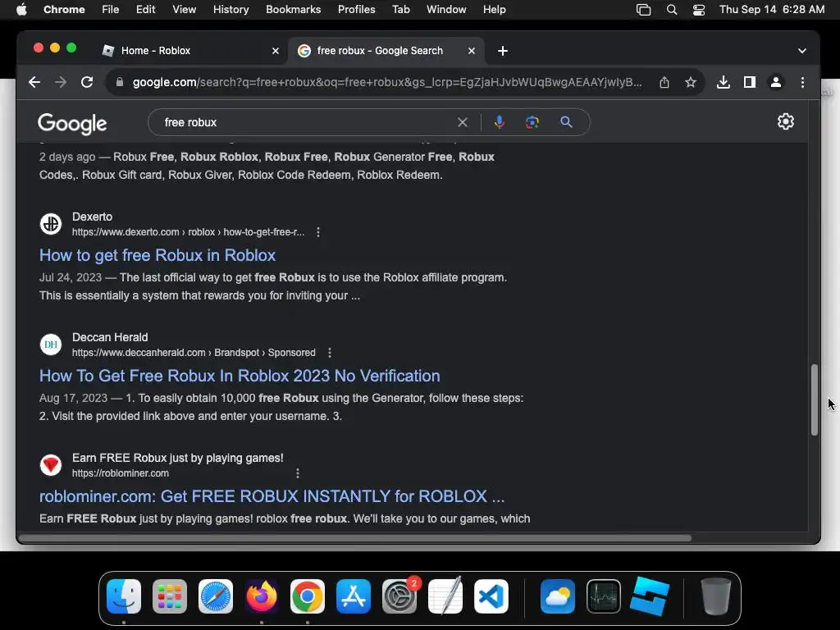This screenshot has width=840, height=630.
Task: Start a voice search with microphone
Action: pos(500,122)
